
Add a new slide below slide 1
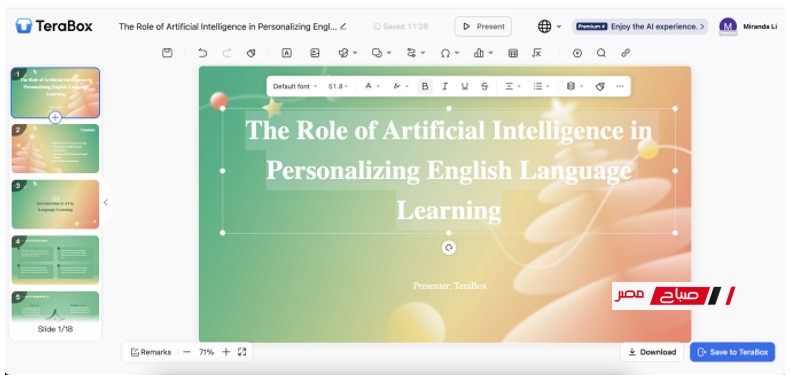[x=55, y=118]
